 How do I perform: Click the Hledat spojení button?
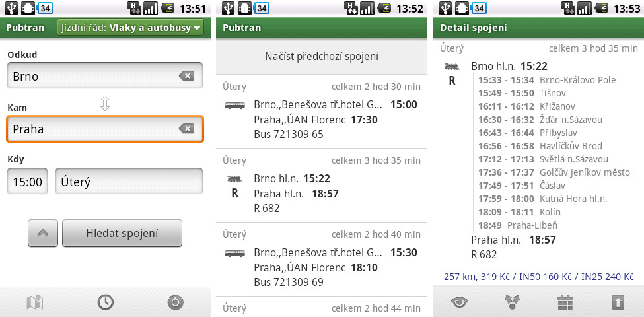[x=122, y=233]
